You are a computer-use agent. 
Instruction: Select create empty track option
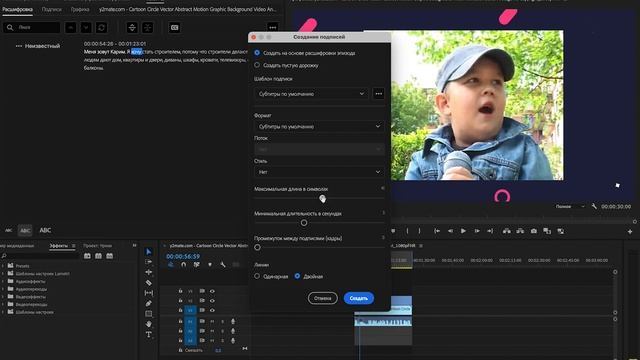tap(257, 65)
